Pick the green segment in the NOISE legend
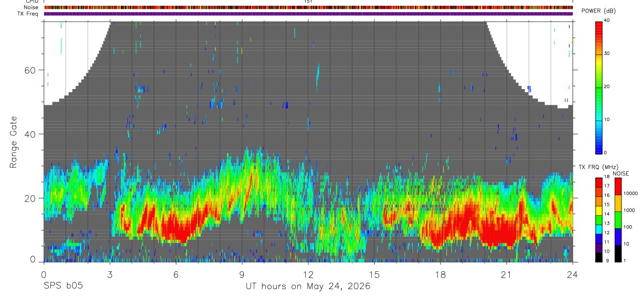The height and width of the screenshot is (297, 644). pos(617,220)
